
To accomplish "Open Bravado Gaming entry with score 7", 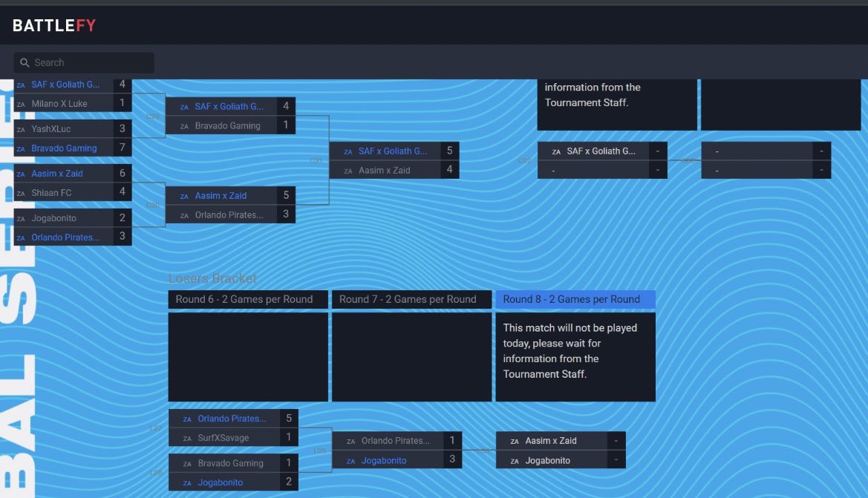I will 73,148.
